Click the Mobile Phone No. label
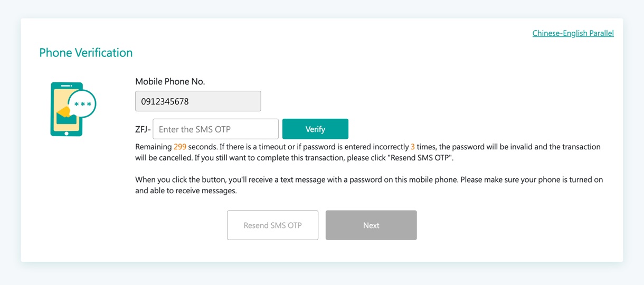The height and width of the screenshot is (285, 644). [170, 81]
